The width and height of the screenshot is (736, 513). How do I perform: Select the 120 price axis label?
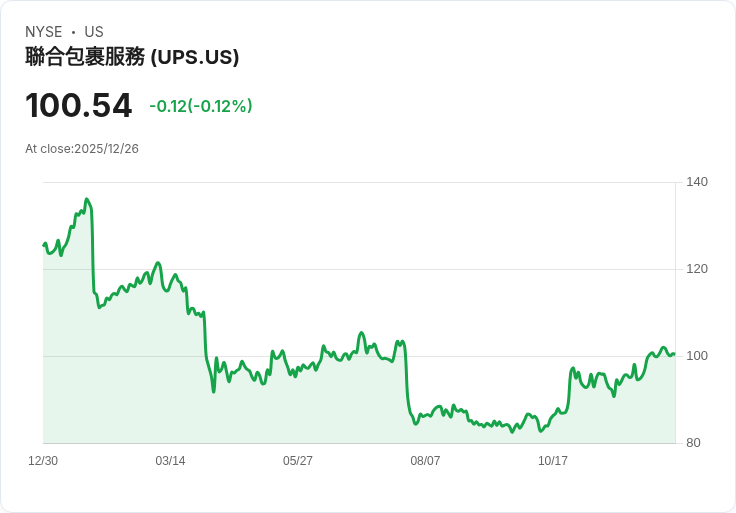pos(697,269)
